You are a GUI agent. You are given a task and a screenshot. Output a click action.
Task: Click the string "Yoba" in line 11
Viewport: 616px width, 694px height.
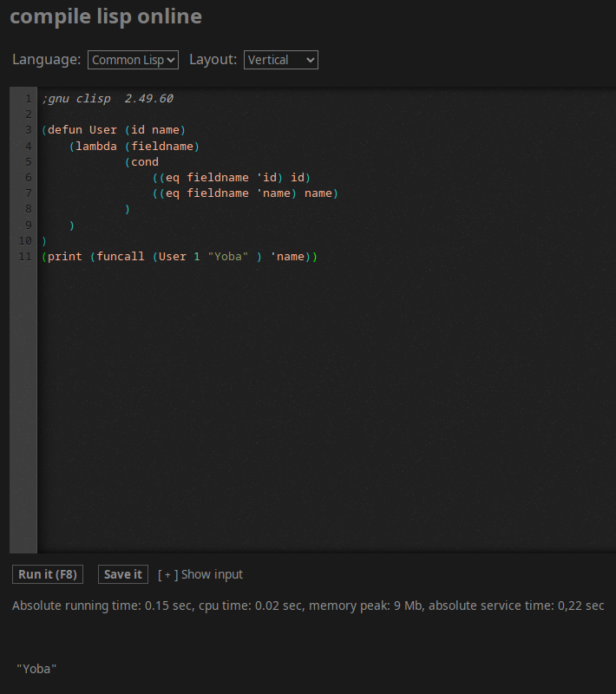[x=228, y=257]
